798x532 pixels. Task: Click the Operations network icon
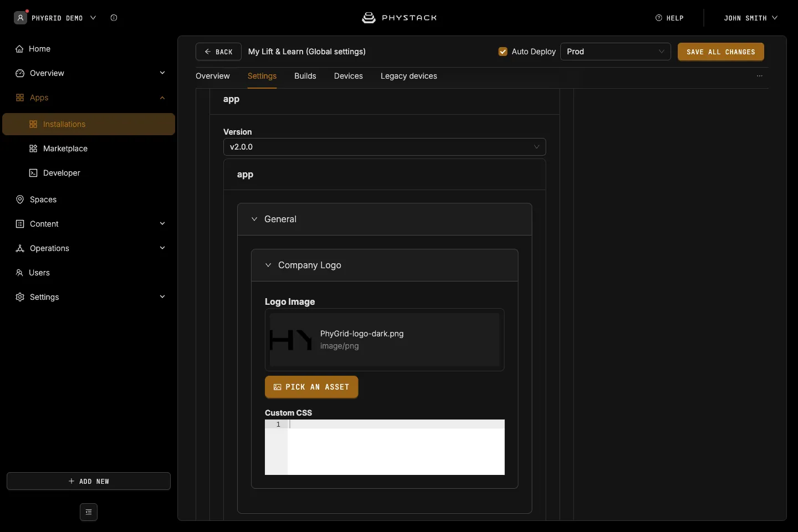(x=20, y=248)
